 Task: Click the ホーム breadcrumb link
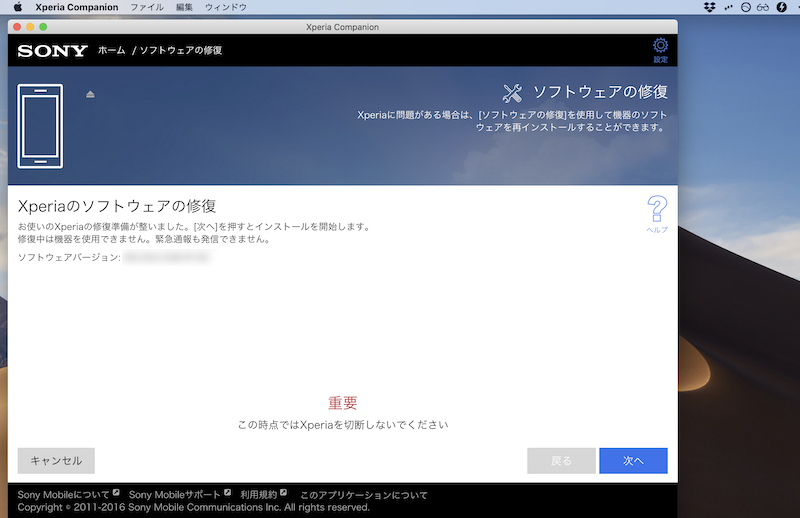click(x=111, y=50)
